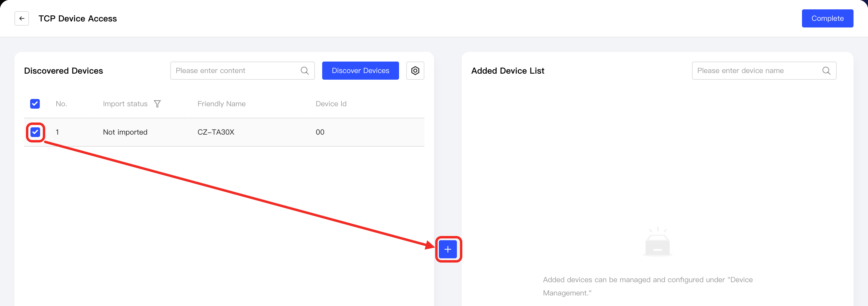Click the empty list box illustration
This screenshot has height=306, width=868.
657,242
